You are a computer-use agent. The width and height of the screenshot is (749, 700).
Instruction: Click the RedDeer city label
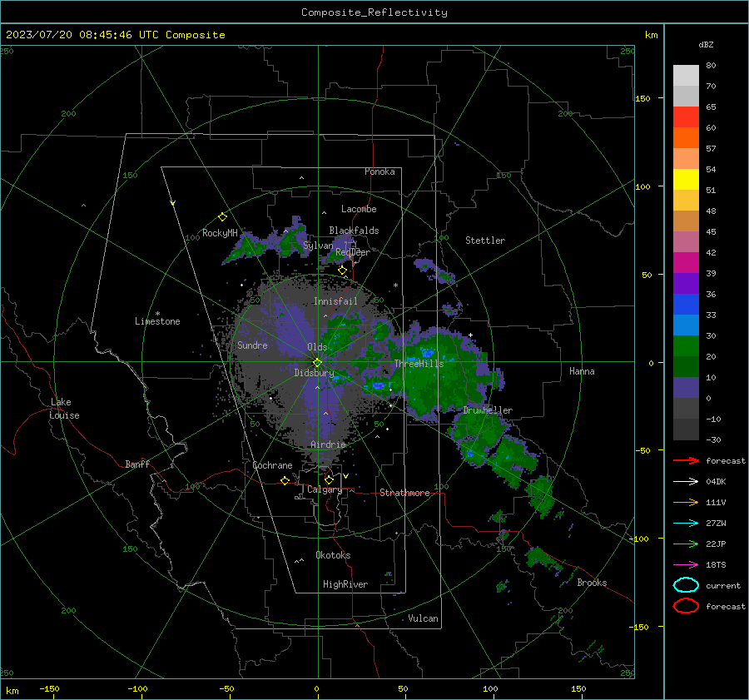coord(353,252)
